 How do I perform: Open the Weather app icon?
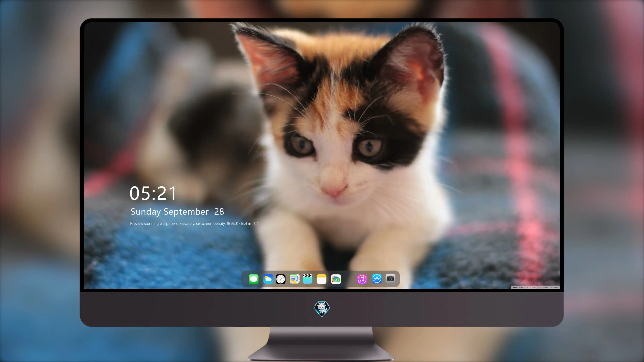(x=268, y=279)
